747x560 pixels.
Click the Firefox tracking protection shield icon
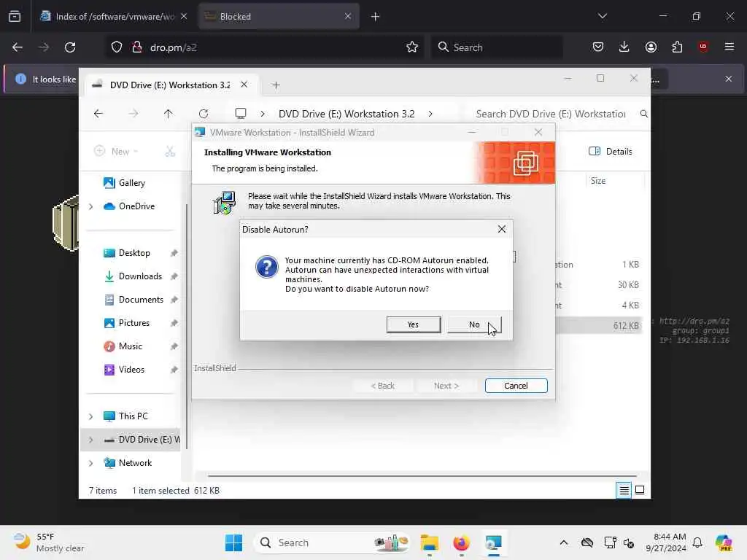click(117, 47)
